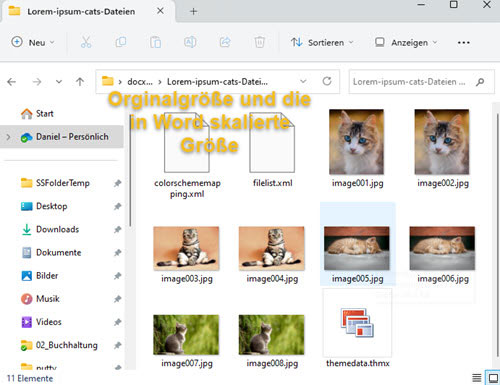Open the SSFolderTemp quick access folder

pyautogui.click(x=63, y=183)
